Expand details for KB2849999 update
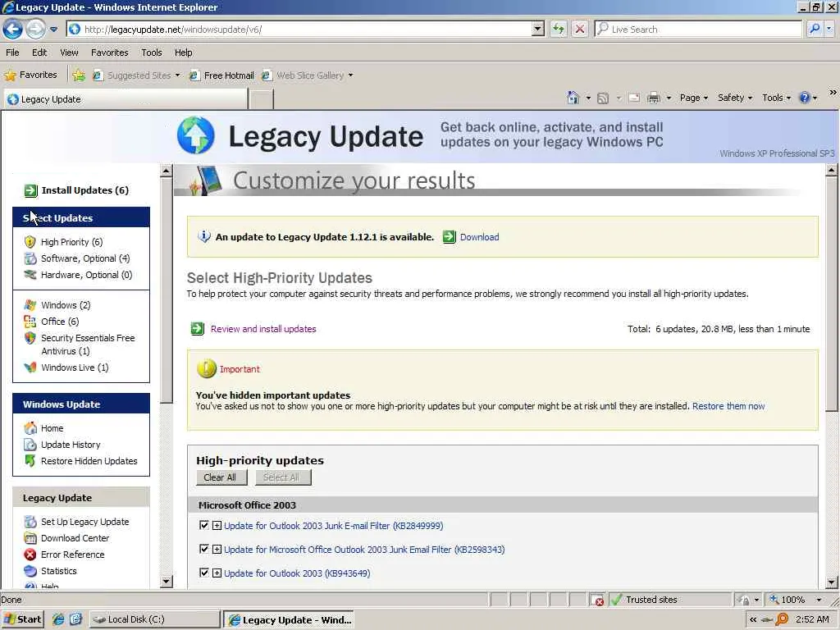 pyautogui.click(x=217, y=526)
